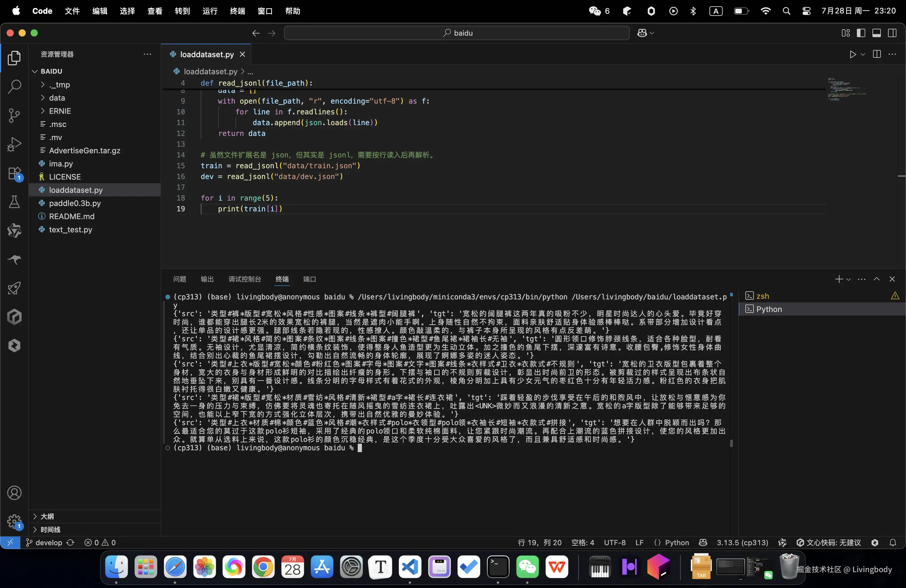Toggle the primary side bar visibility

tap(861, 33)
